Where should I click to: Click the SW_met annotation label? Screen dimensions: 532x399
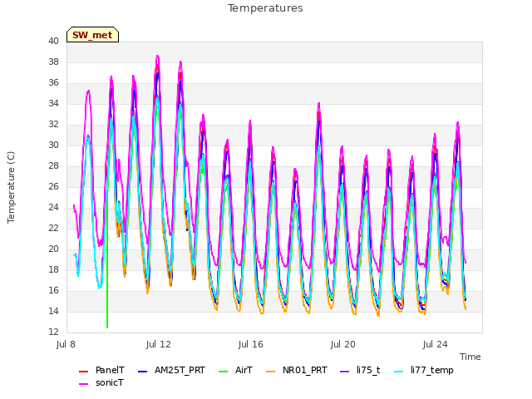[92, 35]
